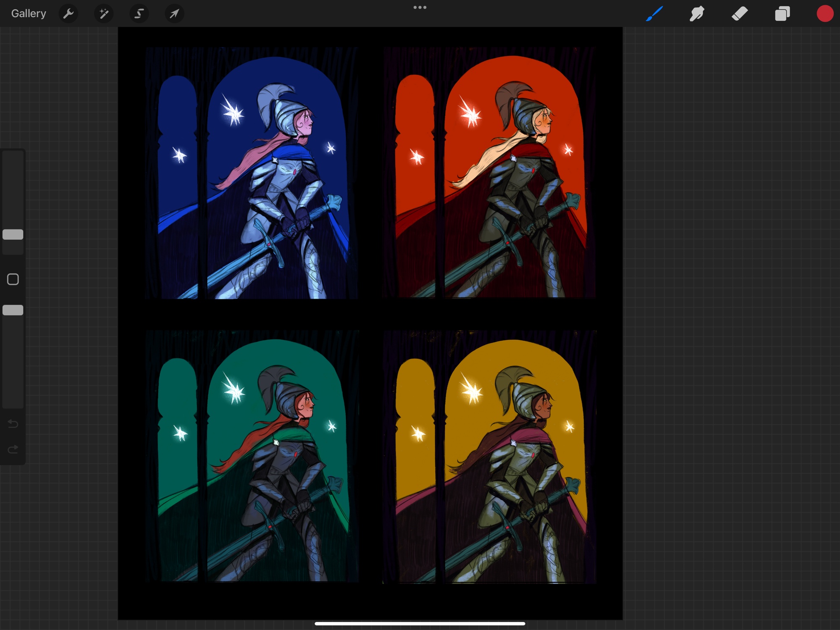Tap the green knight panel on canvas
This screenshot has height=630, width=840.
click(252, 456)
